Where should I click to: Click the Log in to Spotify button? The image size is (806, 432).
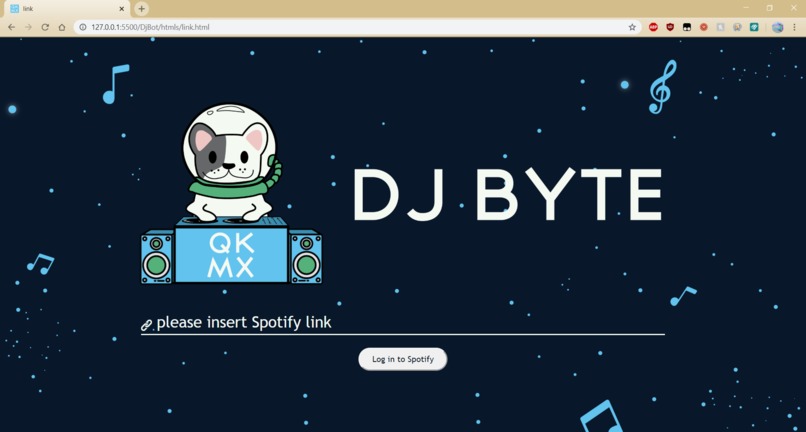402,359
